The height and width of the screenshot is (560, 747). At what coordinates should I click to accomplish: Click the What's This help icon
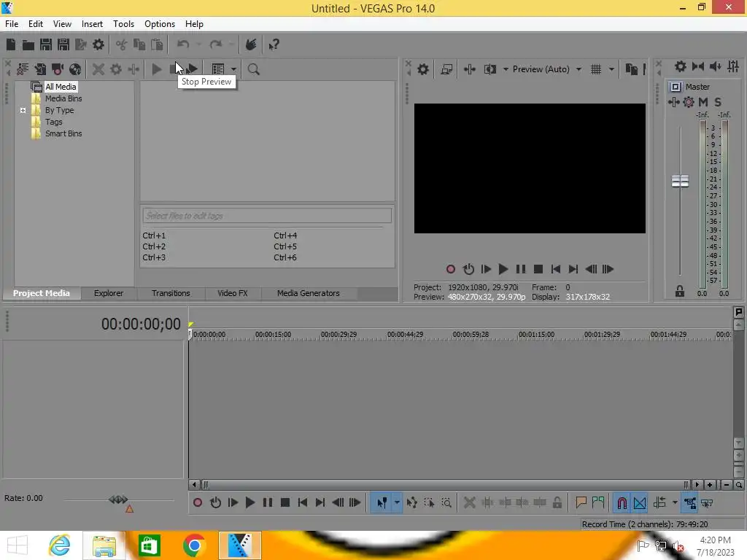[274, 44]
